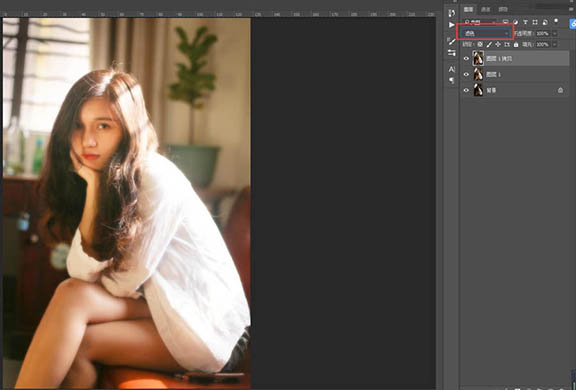
Task: Switch to the Paths tab
Action: pos(503,9)
